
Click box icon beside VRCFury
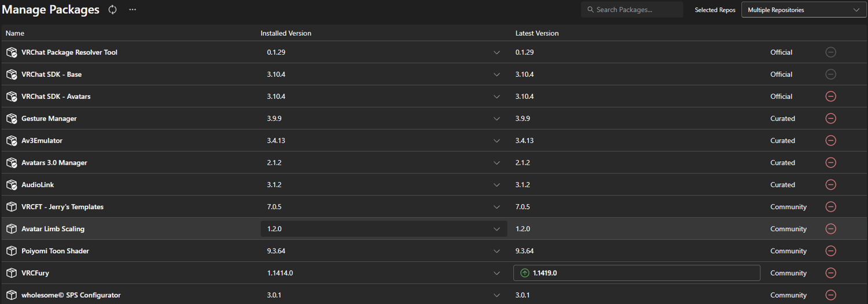[x=12, y=273]
